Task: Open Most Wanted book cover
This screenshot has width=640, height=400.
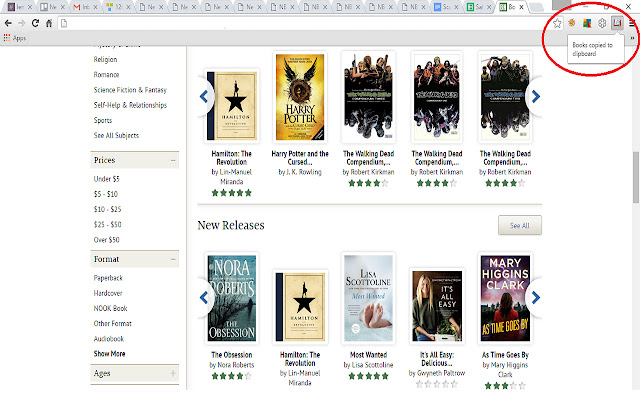Action: (369, 298)
